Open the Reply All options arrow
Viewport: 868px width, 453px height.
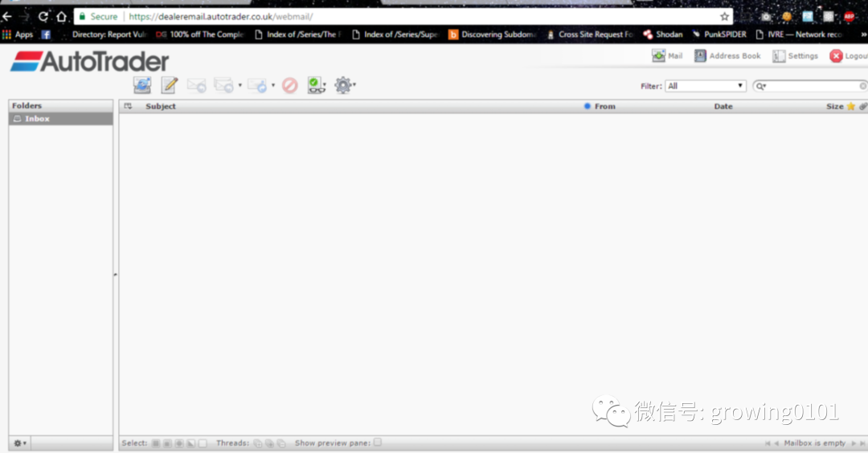[x=240, y=86]
